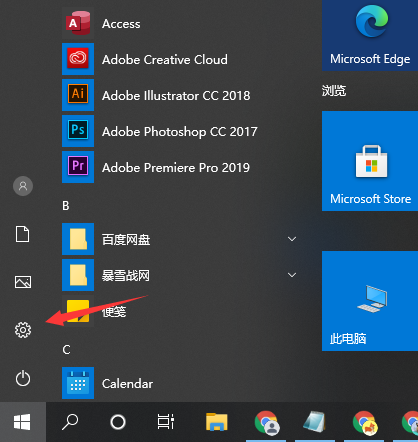
Task: Jump to letter B section header
Action: tap(66, 206)
